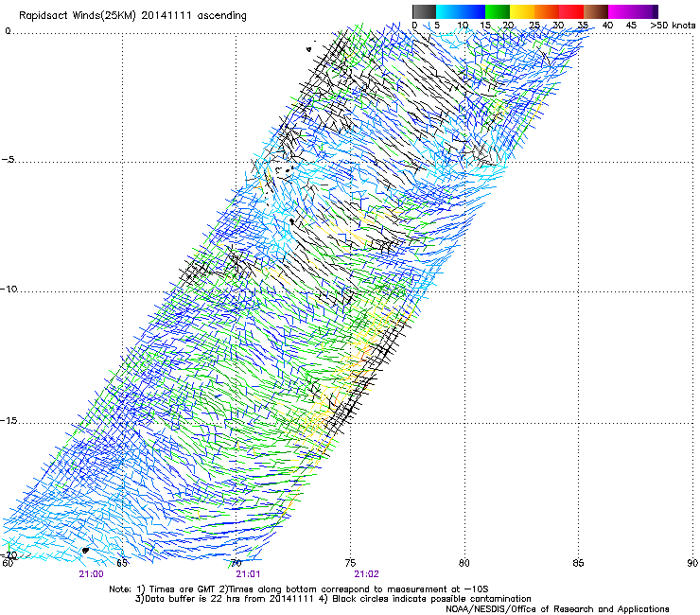The image size is (700, 615).
Task: Click the longitude 90 axis label
Action: 692,563
